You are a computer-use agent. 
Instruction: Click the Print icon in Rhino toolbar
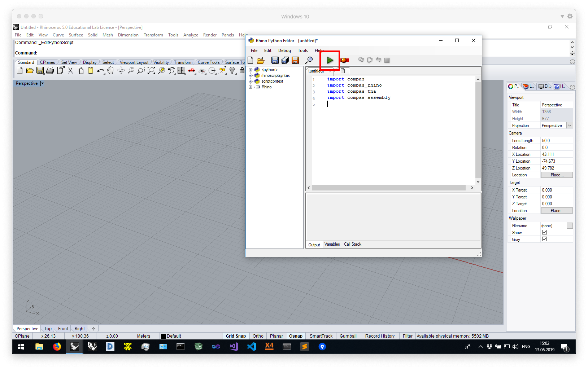50,70
